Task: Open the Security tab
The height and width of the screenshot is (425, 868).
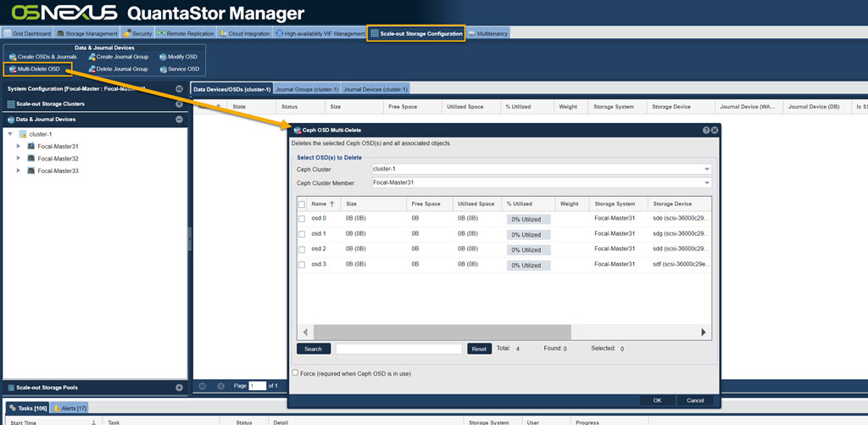Action: [138, 33]
